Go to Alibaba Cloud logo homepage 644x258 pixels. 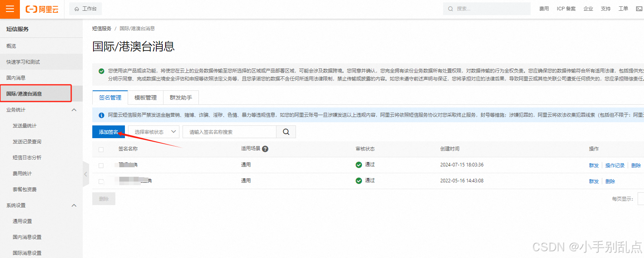point(42,9)
